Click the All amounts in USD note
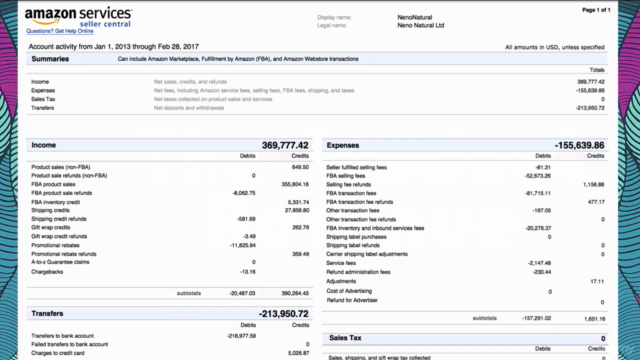 pyautogui.click(x=555, y=47)
